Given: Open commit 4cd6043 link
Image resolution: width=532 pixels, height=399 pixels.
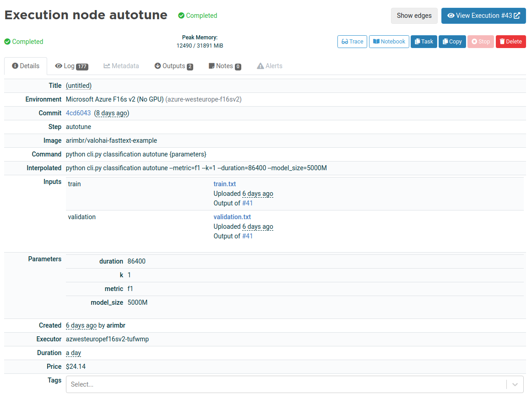Looking at the screenshot, I should (x=78, y=113).
